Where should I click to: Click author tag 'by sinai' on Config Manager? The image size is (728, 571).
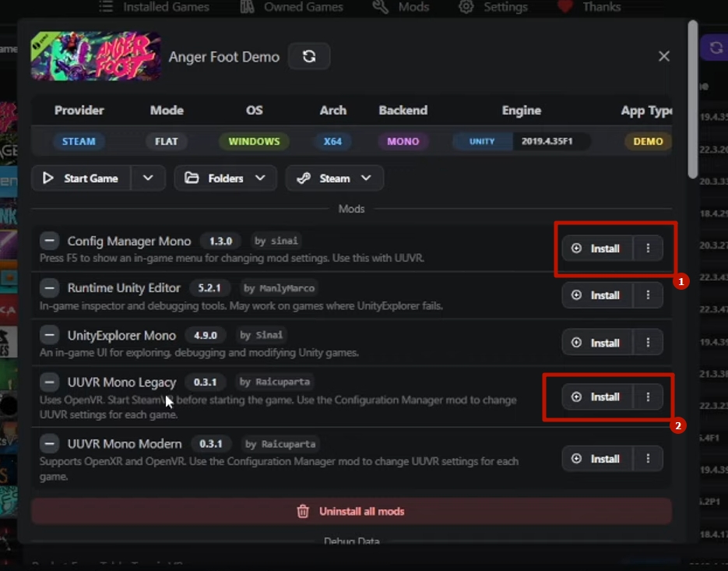point(276,241)
